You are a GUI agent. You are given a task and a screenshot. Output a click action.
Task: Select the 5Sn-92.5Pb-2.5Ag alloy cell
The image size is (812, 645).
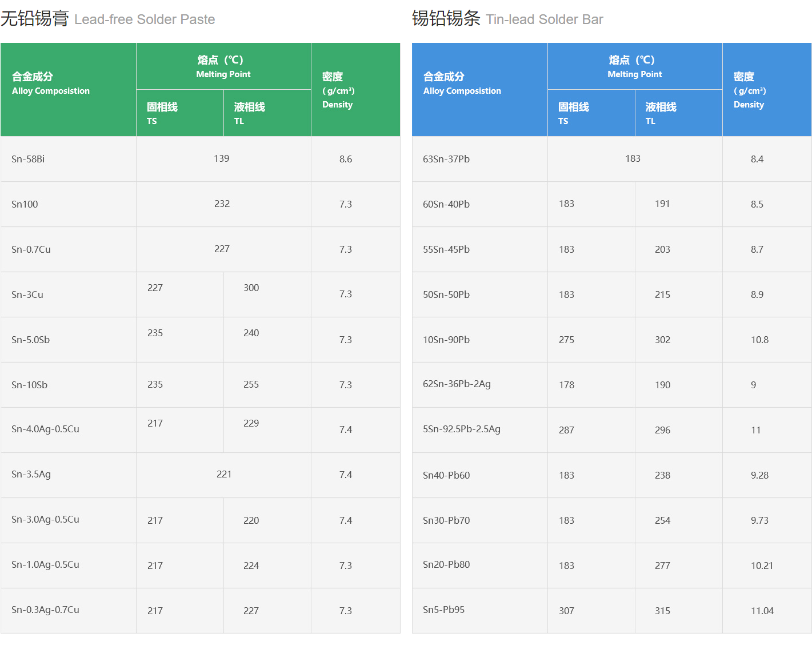pos(462,429)
